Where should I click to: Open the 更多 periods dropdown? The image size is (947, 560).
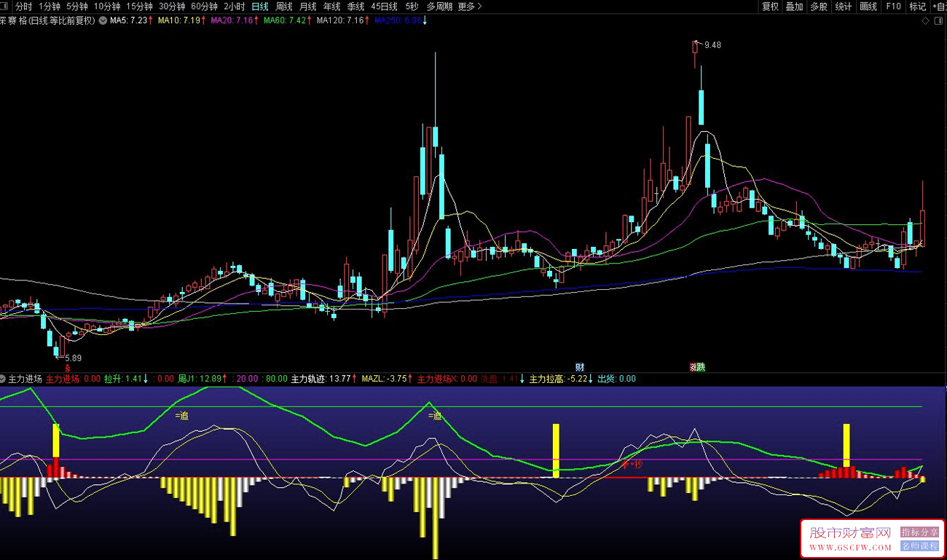pos(470,7)
